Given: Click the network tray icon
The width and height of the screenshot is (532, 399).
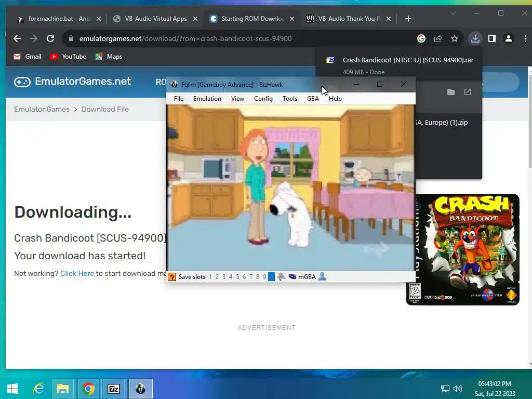Looking at the screenshot, I should pyautogui.click(x=445, y=389).
